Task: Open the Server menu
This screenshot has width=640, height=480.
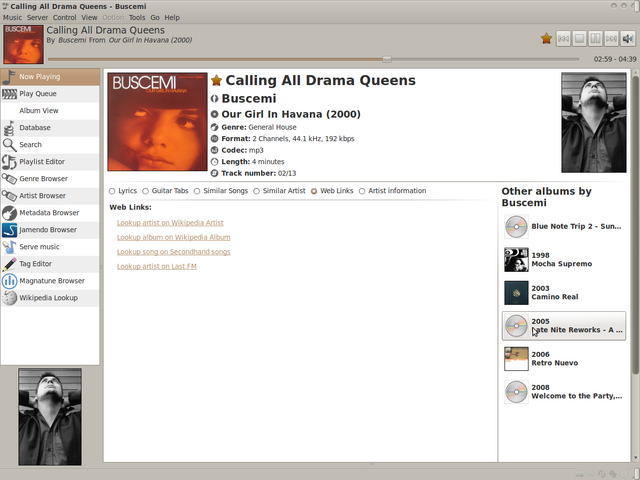Action: point(37,18)
